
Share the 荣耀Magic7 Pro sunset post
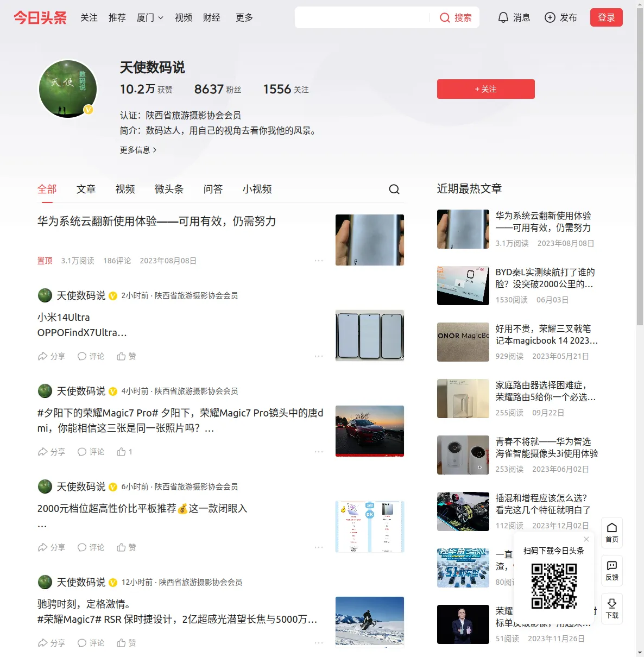click(52, 452)
